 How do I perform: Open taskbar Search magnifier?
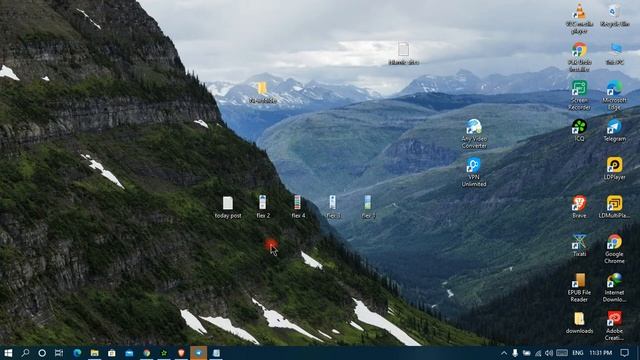tap(25, 353)
